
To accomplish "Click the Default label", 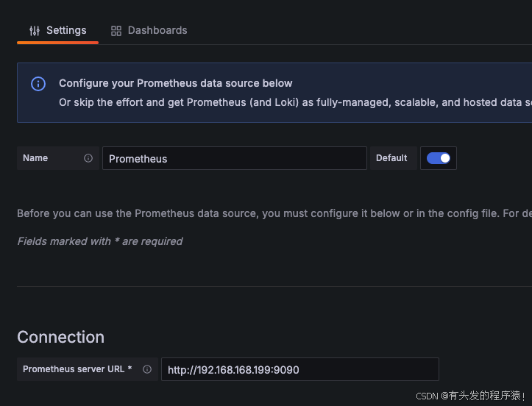I will (x=391, y=158).
